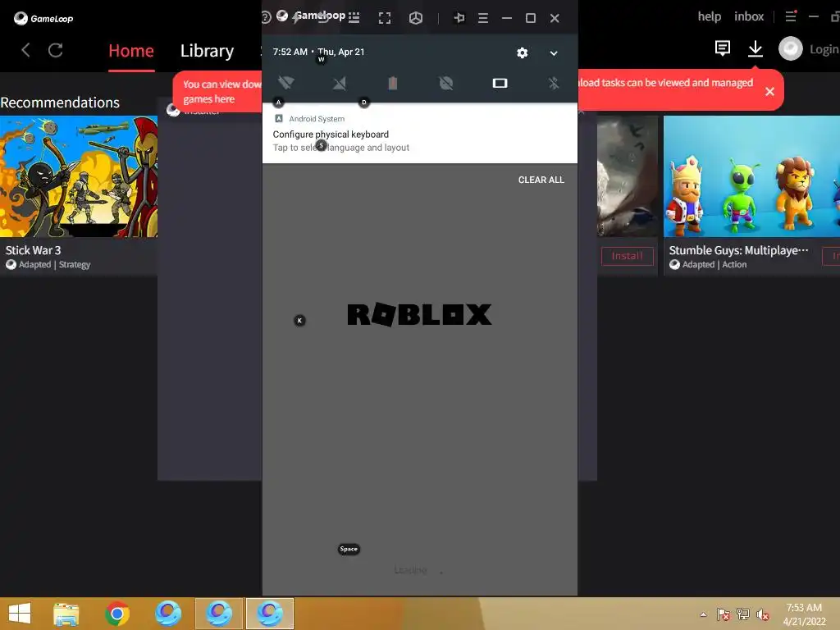Image resolution: width=840 pixels, height=630 pixels.
Task: Refresh the GameLoop page
Action: click(x=56, y=50)
